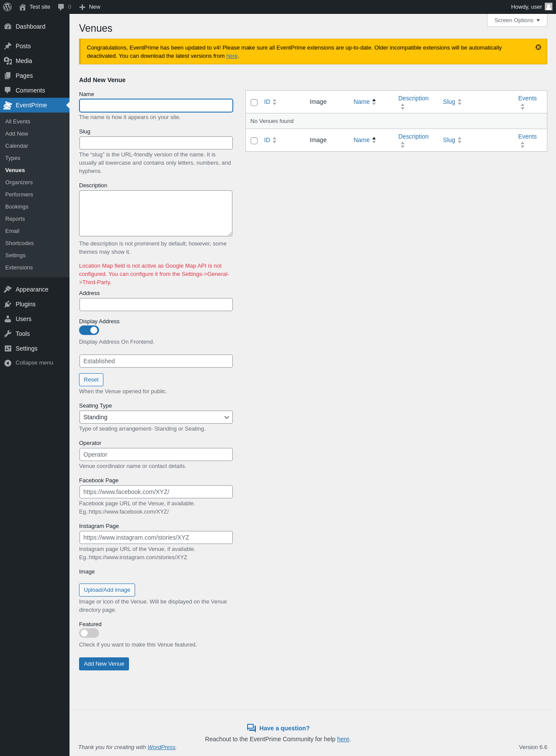Click inside the Description textarea
Viewport: 556px width, 756px height.
pyautogui.click(x=156, y=213)
